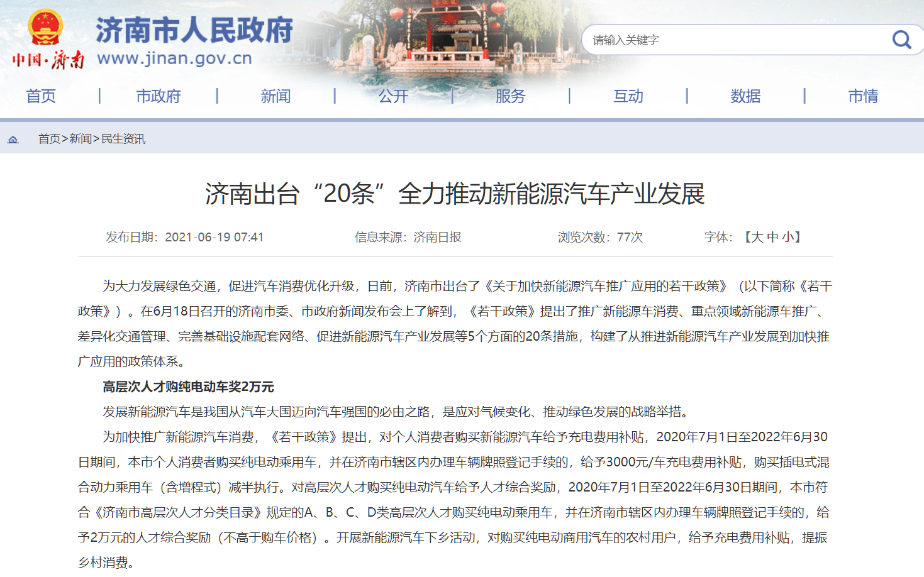This screenshot has width=924, height=577.
Task: Click the national emblem logo
Action: pos(45,27)
